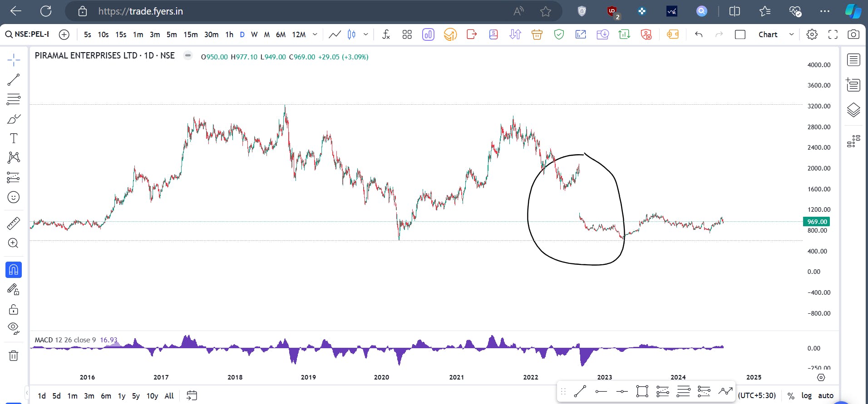Switch to the W weekly timeframe

(x=254, y=34)
